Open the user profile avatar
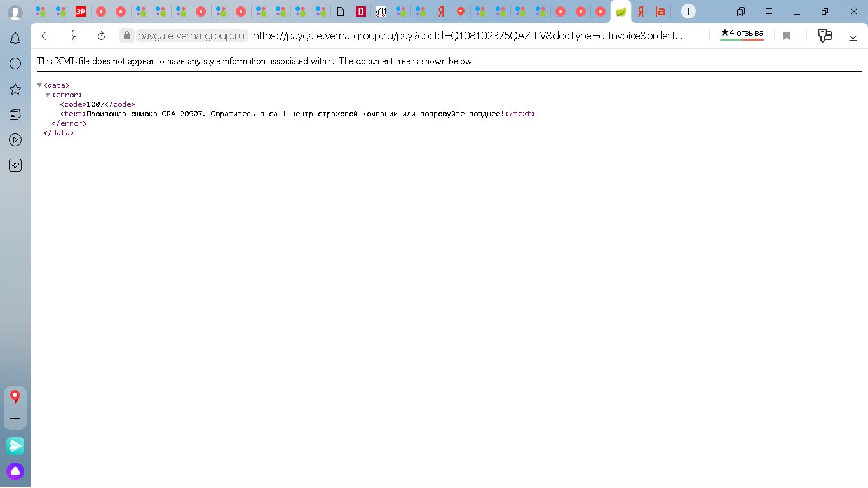 coord(15,12)
